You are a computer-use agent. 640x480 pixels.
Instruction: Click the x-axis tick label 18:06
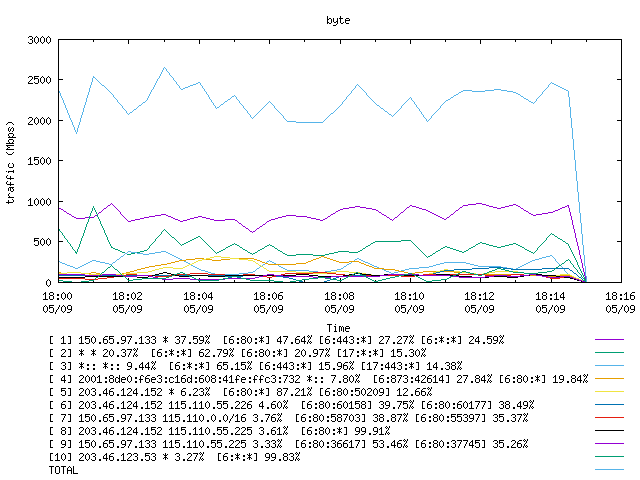(x=268, y=296)
